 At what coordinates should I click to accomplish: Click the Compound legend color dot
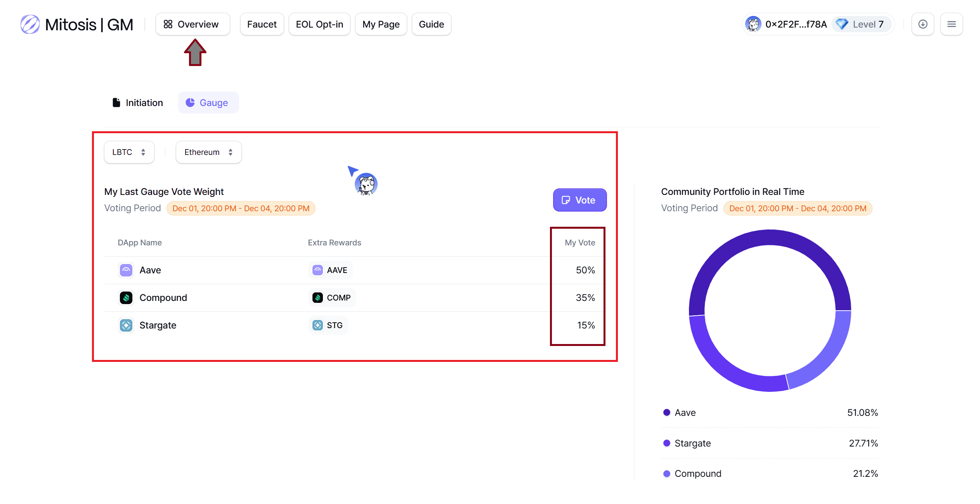(x=667, y=474)
